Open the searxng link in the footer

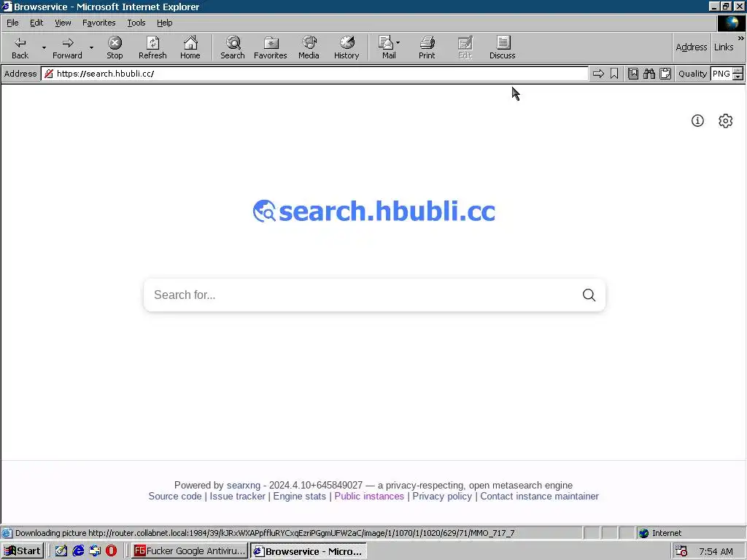tap(244, 485)
